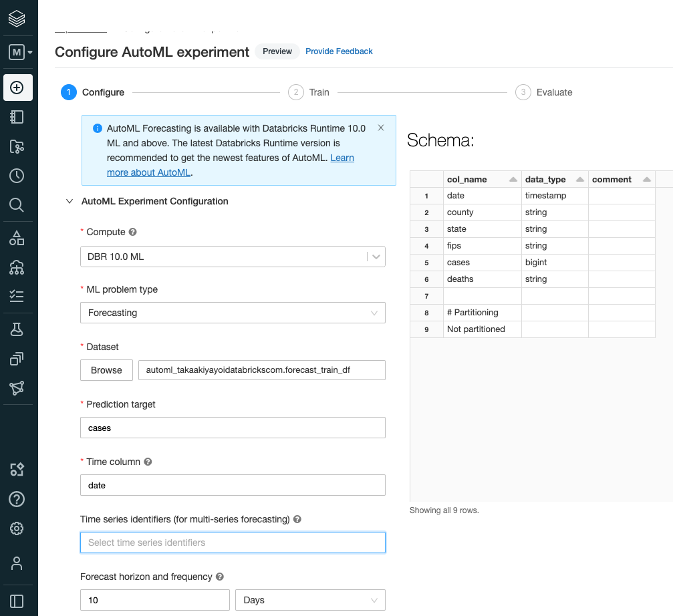Click the Preview badge

coord(277,51)
